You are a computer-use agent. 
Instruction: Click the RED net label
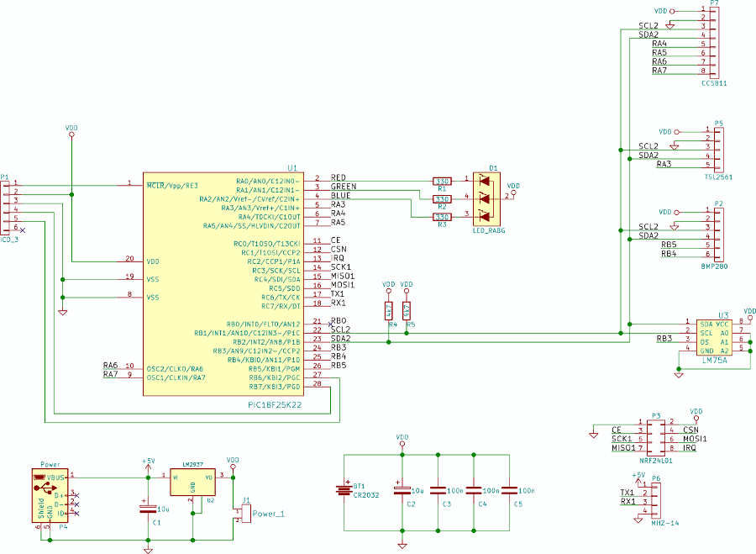click(x=338, y=177)
